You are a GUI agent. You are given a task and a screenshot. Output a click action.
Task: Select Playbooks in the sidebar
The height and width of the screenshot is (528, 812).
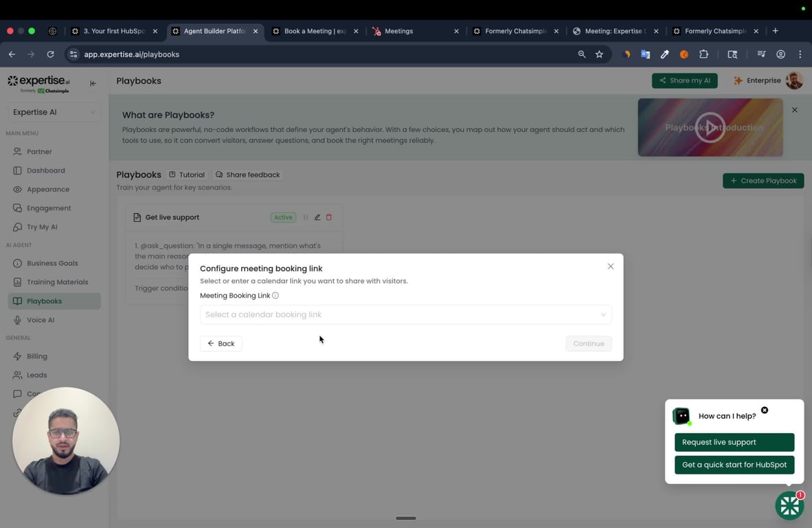54,301
